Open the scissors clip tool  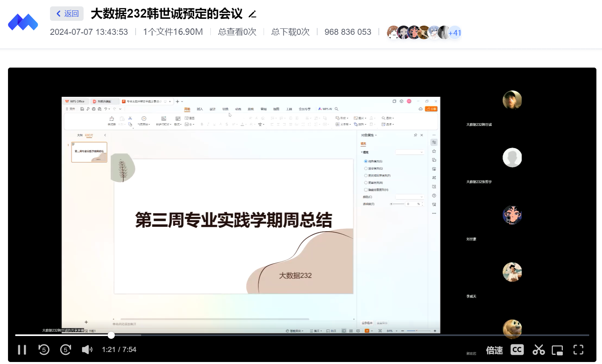click(x=538, y=350)
